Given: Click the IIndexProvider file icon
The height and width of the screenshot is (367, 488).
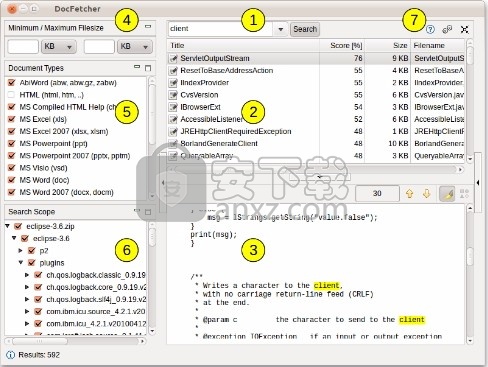Looking at the screenshot, I should tap(173, 83).
